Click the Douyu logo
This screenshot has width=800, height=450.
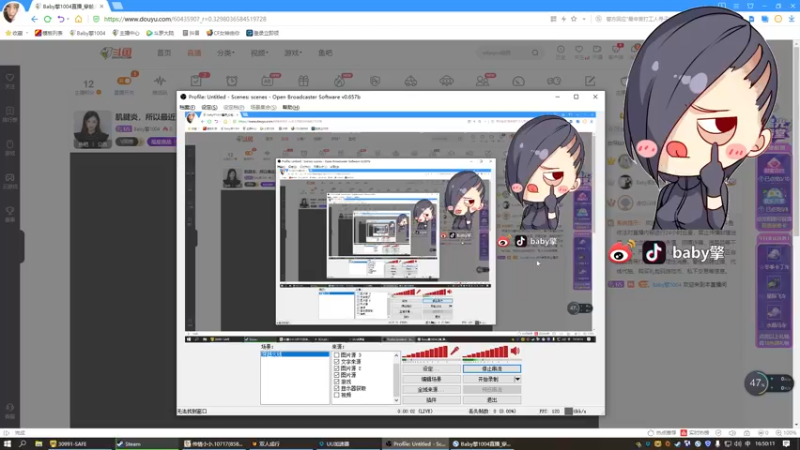(x=116, y=53)
